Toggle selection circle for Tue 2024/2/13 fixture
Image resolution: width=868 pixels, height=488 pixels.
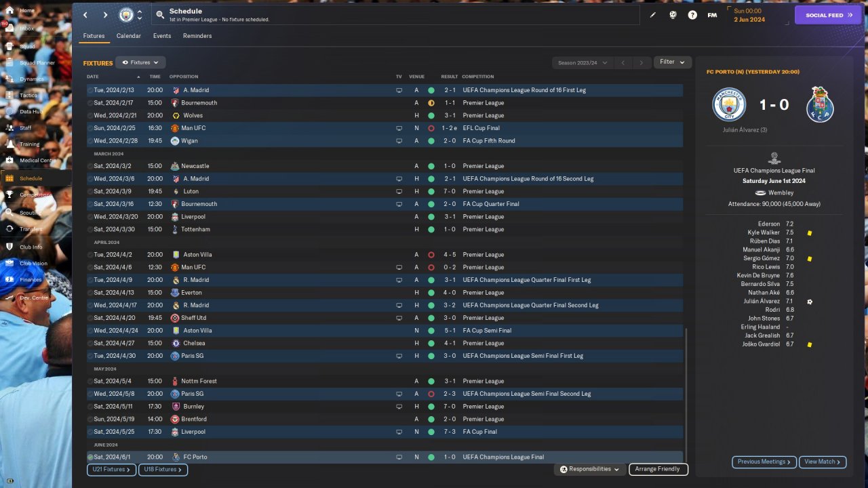90,90
